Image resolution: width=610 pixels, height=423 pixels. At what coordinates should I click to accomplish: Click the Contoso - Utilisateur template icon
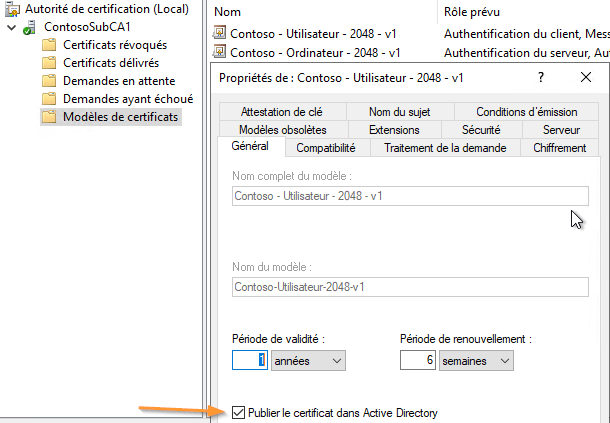tap(219, 33)
